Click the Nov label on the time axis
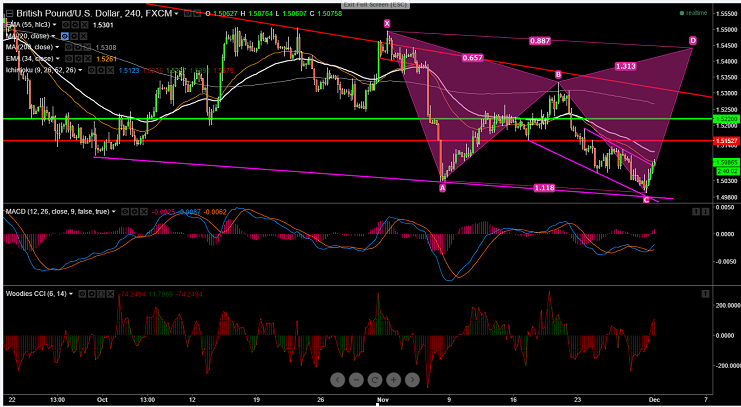The height and width of the screenshot is (407, 741). tap(382, 399)
